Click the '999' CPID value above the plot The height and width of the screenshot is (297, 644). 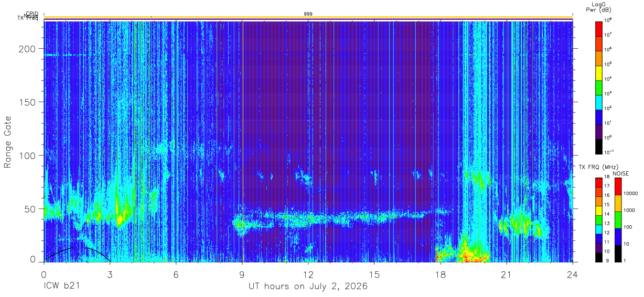[308, 14]
